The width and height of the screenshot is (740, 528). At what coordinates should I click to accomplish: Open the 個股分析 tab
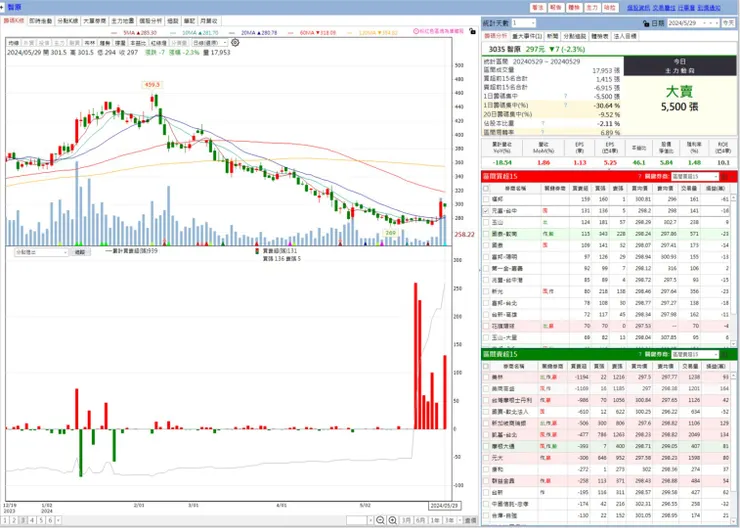tap(151, 21)
